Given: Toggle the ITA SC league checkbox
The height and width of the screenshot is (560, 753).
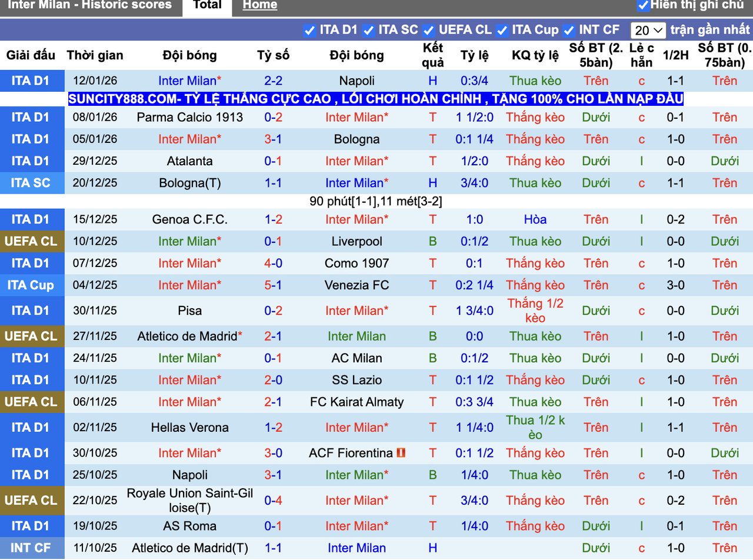Looking at the screenshot, I should [369, 31].
